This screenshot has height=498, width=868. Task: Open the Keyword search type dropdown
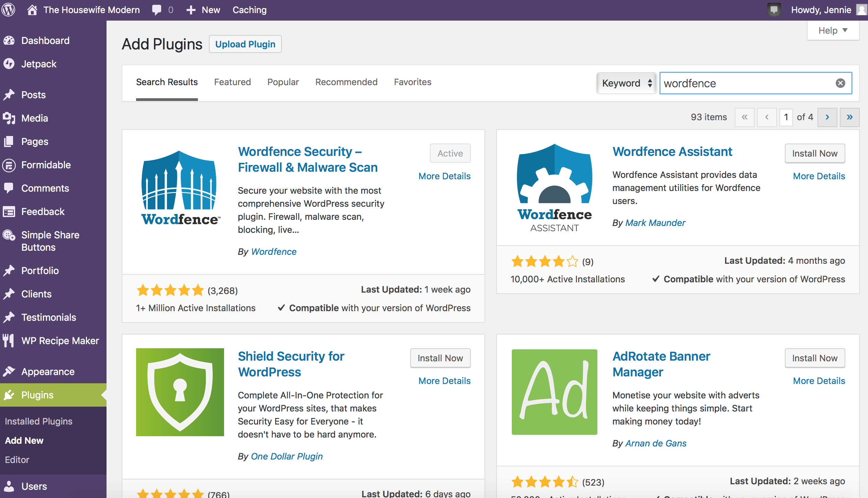click(x=627, y=83)
